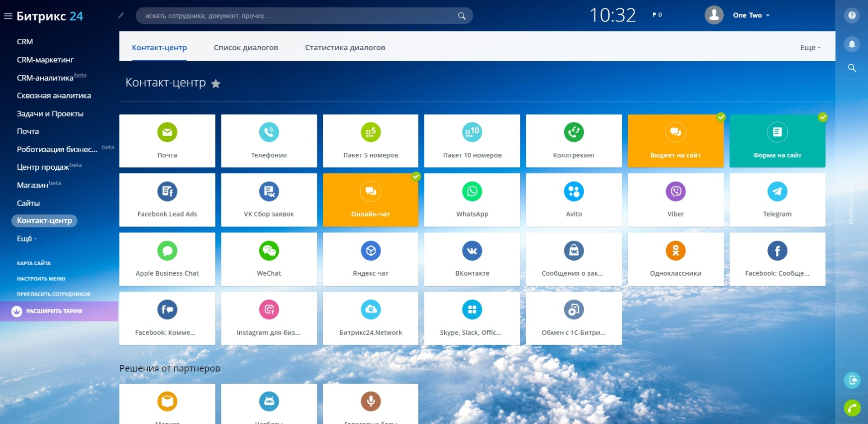
Task: Click the ПРИГЛАСИТЬ СОТРУДНИКОВ link
Action: 54,294
